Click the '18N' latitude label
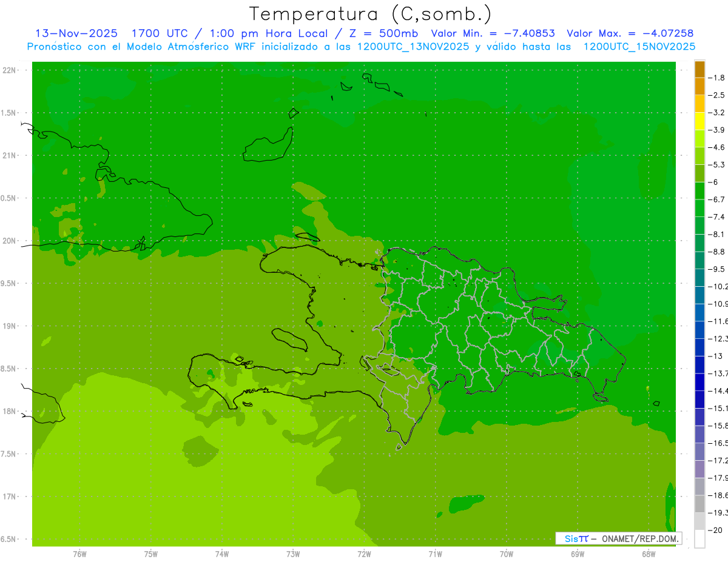 click(x=10, y=411)
